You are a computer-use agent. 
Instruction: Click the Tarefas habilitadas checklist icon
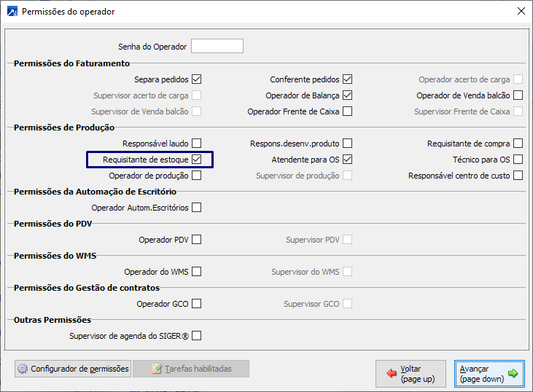[x=157, y=369]
